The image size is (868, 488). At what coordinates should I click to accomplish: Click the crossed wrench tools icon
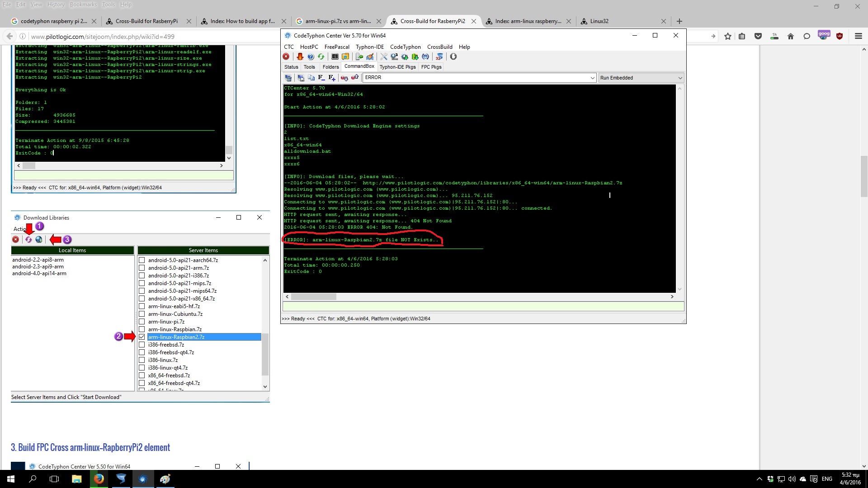(x=384, y=56)
